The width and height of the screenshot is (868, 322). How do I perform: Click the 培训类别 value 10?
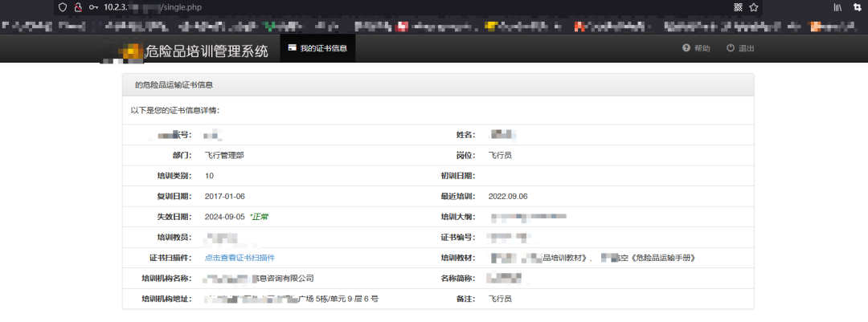click(x=209, y=176)
